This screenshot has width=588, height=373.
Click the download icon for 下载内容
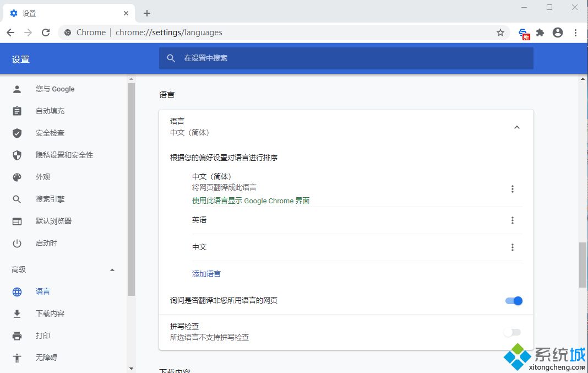(x=17, y=313)
